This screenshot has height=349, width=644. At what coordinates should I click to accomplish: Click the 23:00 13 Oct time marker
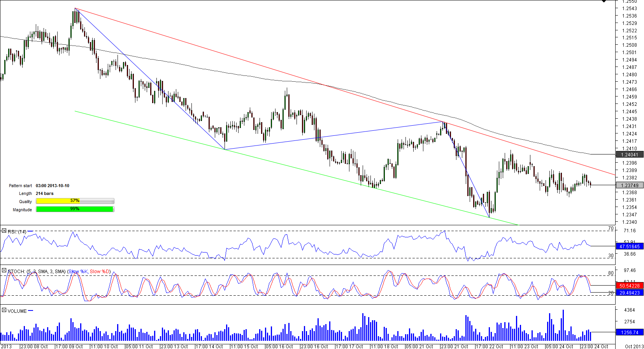click(174, 346)
